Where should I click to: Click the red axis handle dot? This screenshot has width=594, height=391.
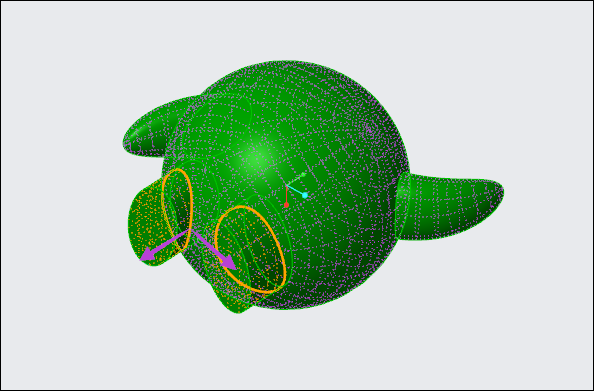click(286, 205)
